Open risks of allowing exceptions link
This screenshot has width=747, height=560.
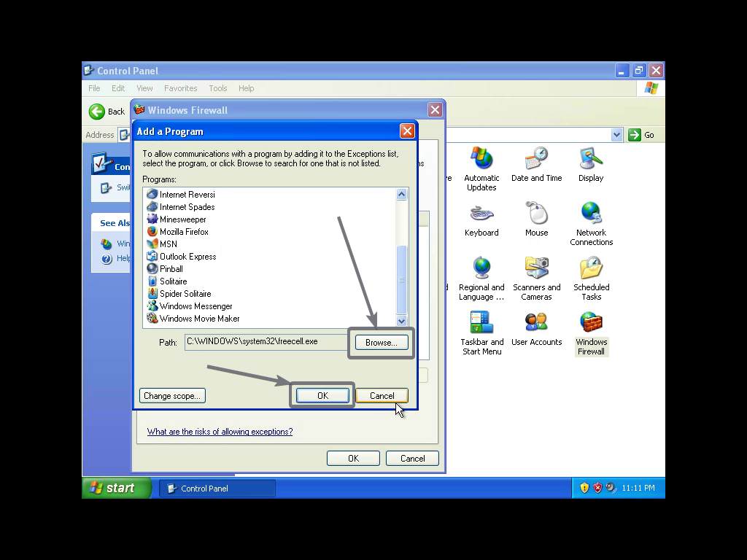pos(220,432)
